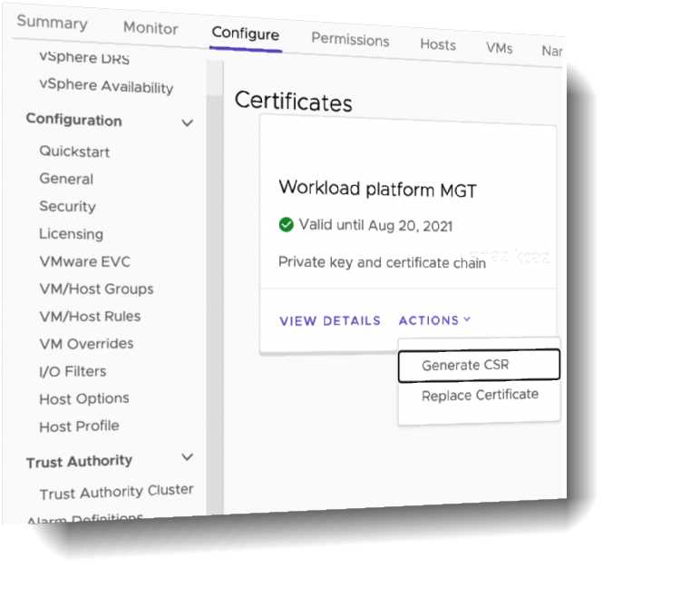Click the VIEW DETAILS link

(330, 321)
